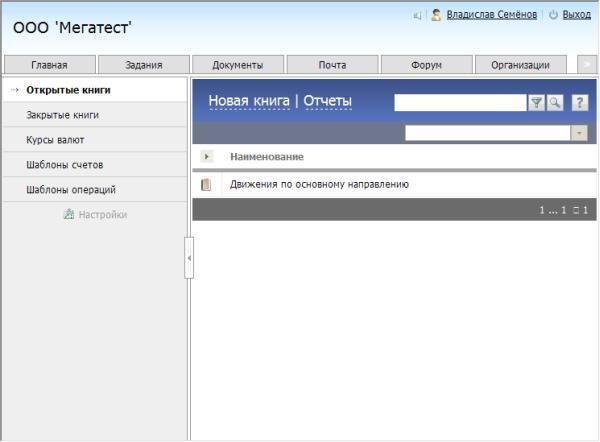The image size is (600, 442).
Task: Select the Организации tab
Action: click(521, 65)
